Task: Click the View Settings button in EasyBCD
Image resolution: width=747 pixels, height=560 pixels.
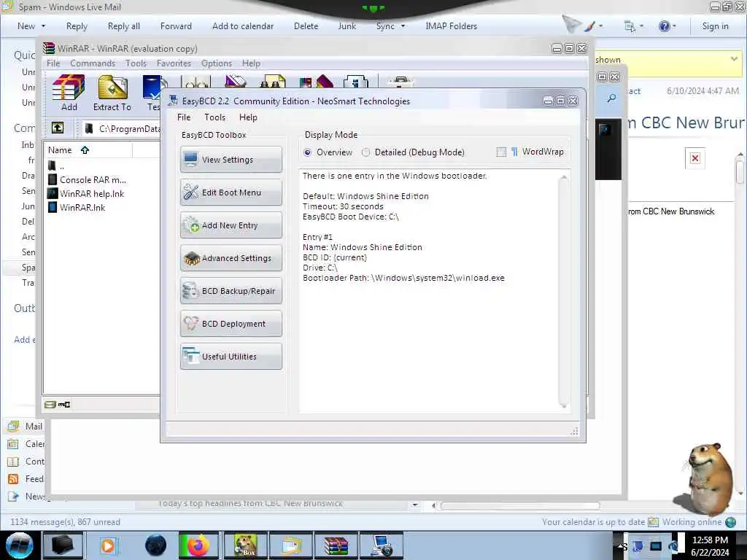Action: point(231,160)
